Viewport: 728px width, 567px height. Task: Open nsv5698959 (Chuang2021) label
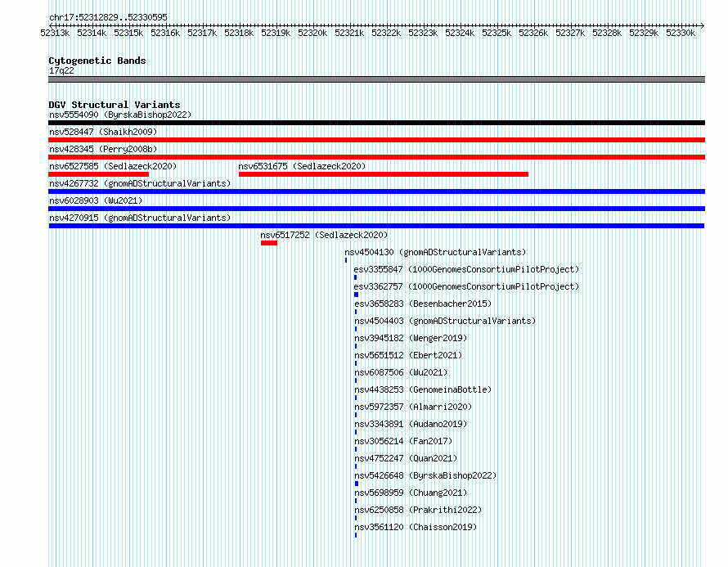click(x=411, y=493)
